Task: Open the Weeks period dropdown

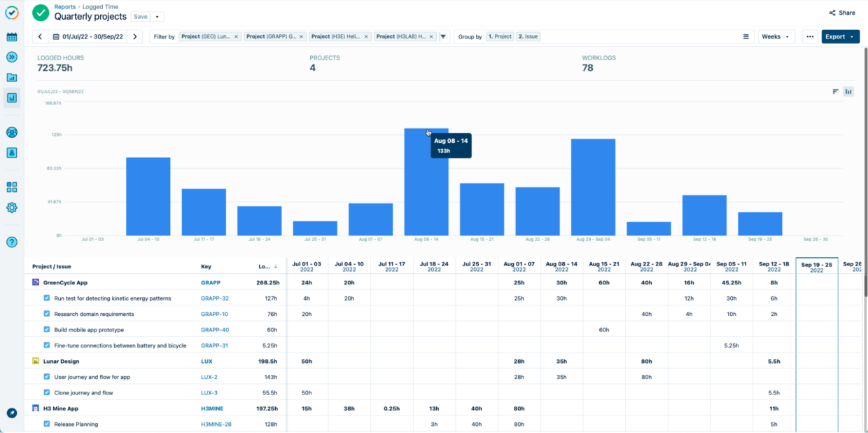Action: [x=776, y=36]
